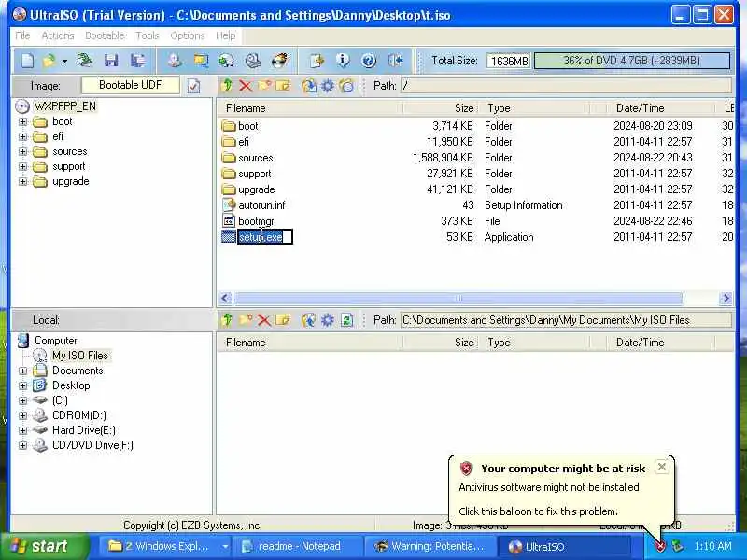Click the Add files icon in Local toolbar

[309, 320]
